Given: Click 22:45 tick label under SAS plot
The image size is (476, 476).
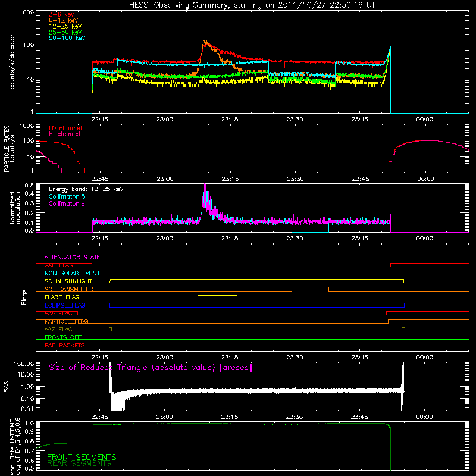Looking at the screenshot, I should [x=99, y=417].
